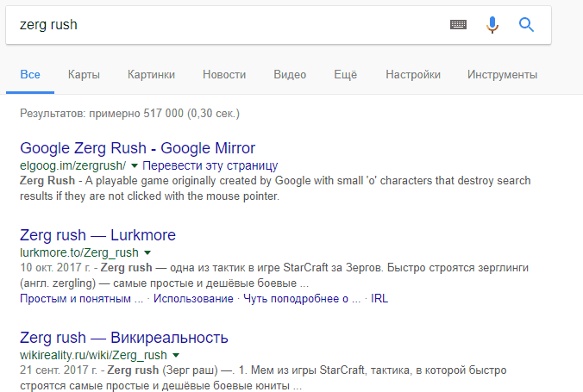Open Инструменты search tools
The width and height of the screenshot is (583, 392).
[502, 75]
